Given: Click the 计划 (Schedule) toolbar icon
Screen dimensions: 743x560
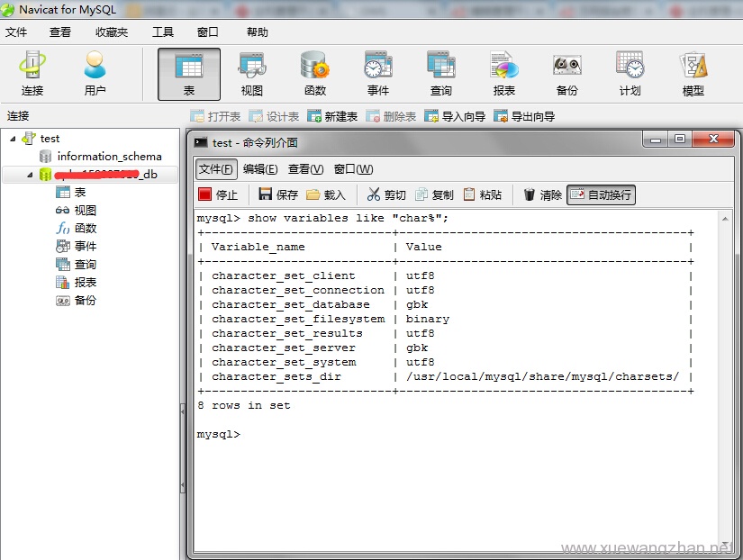Looking at the screenshot, I should pyautogui.click(x=630, y=74).
